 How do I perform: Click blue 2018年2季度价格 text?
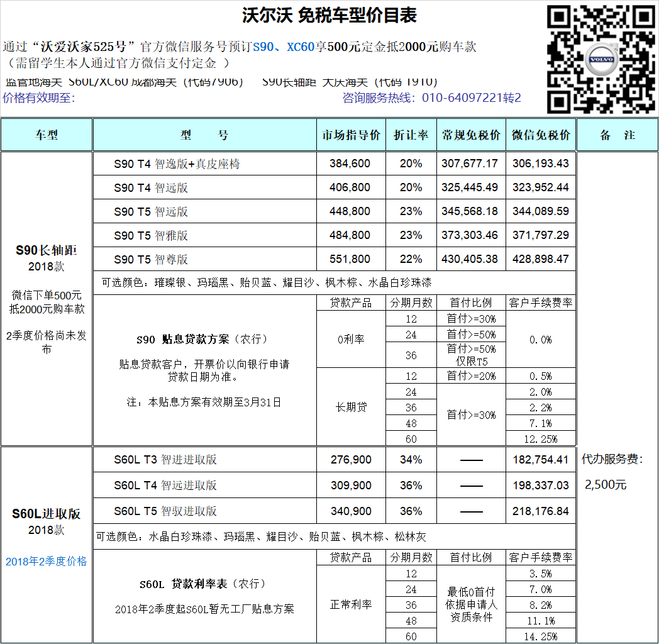[47, 561]
